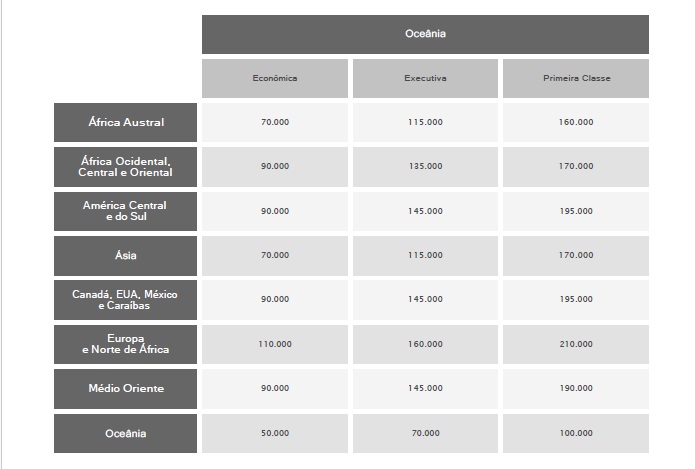Select the Executiva column header

click(x=425, y=78)
